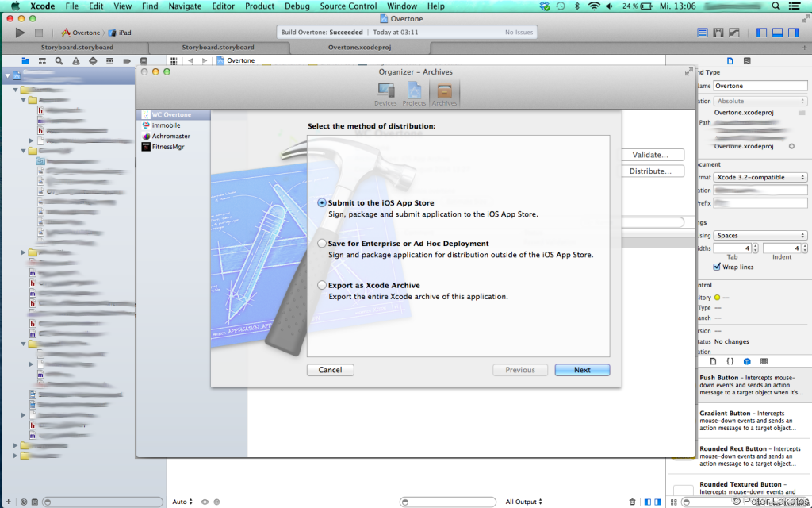
Task: Select Save for Enterprise or Ad Hoc Deployment
Action: tap(322, 243)
